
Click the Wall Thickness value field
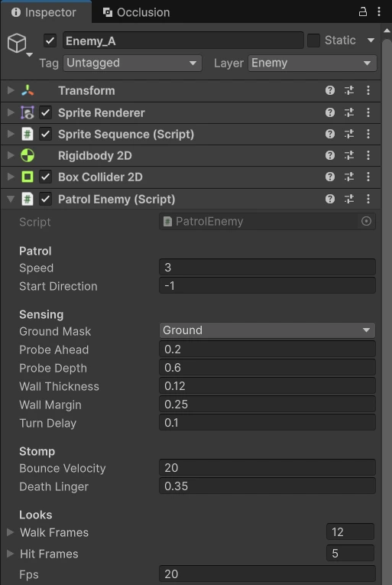[267, 385]
